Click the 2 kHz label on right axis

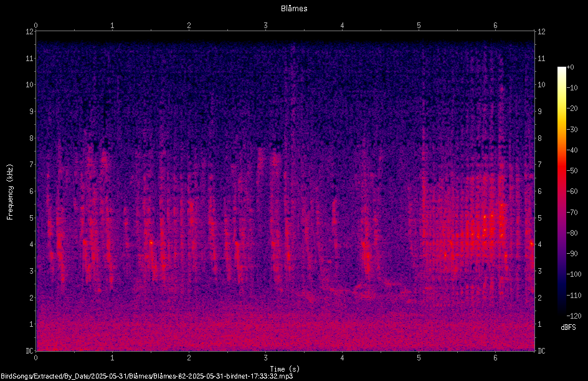click(539, 297)
